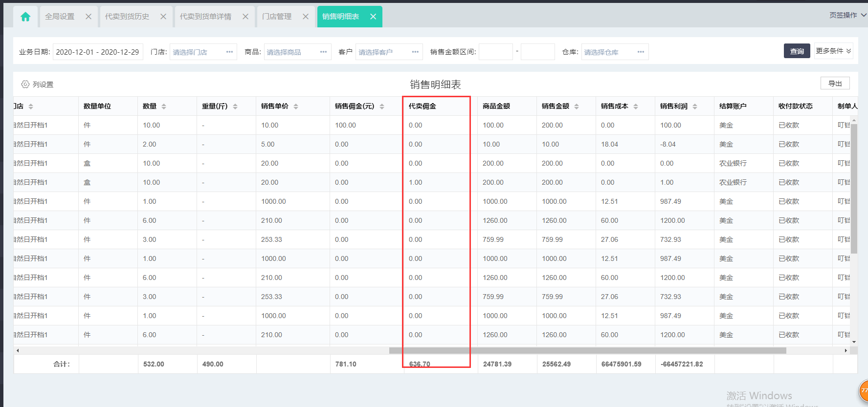Open the 商品 selector ellipsis
The width and height of the screenshot is (868, 407).
323,52
